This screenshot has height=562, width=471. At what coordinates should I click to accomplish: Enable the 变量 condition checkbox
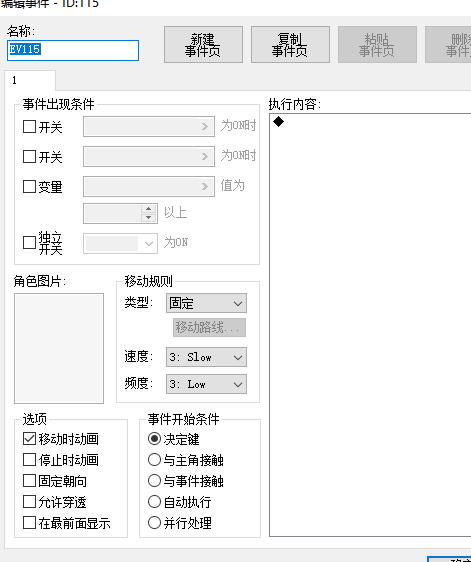29,186
